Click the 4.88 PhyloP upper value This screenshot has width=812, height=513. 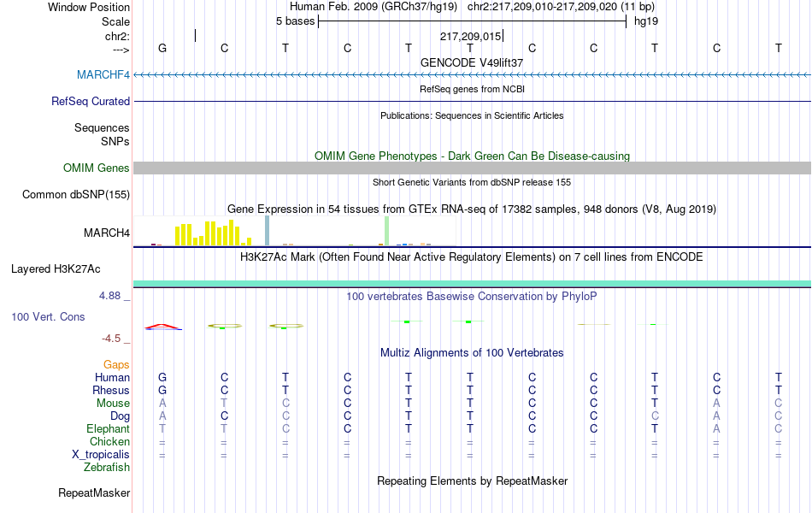[x=109, y=295]
